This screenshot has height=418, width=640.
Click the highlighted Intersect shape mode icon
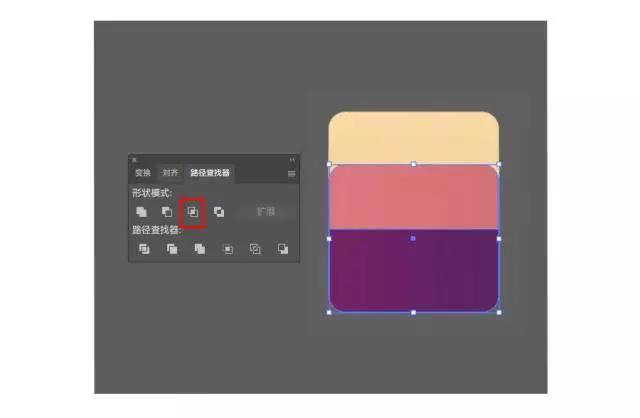point(193,211)
